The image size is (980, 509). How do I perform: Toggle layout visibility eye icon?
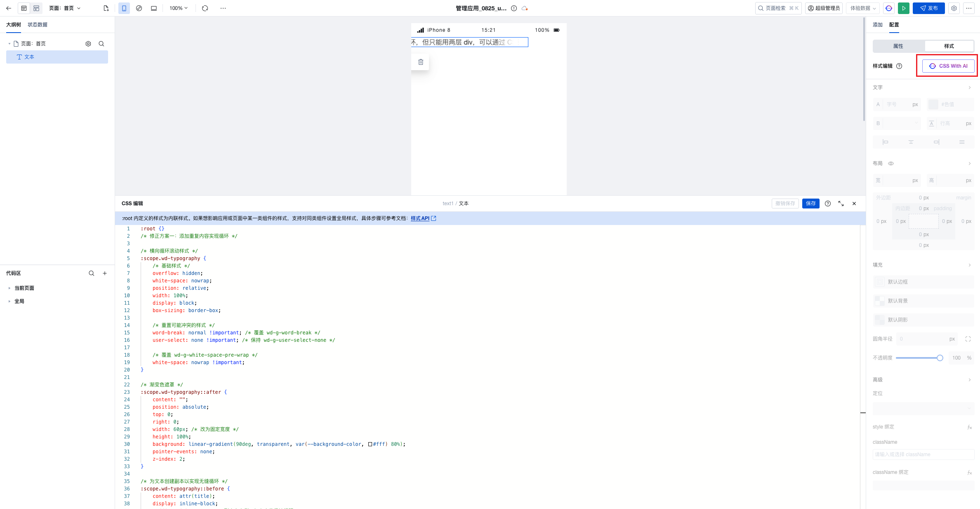click(x=891, y=163)
